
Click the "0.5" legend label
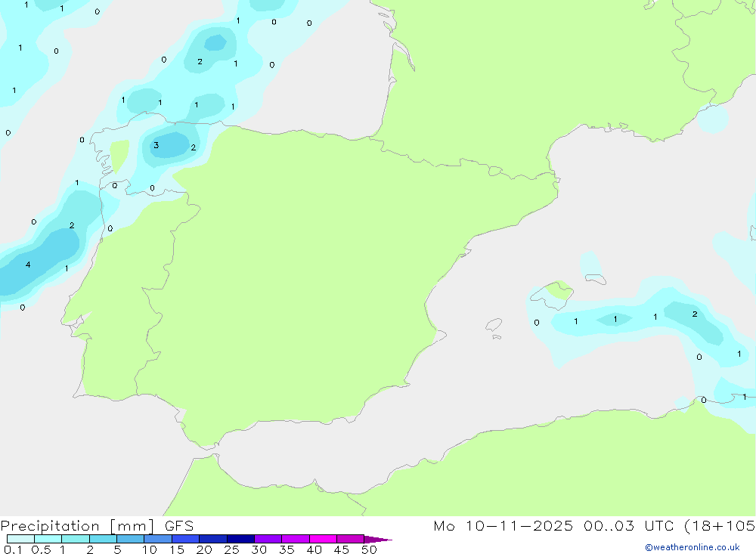(41, 549)
